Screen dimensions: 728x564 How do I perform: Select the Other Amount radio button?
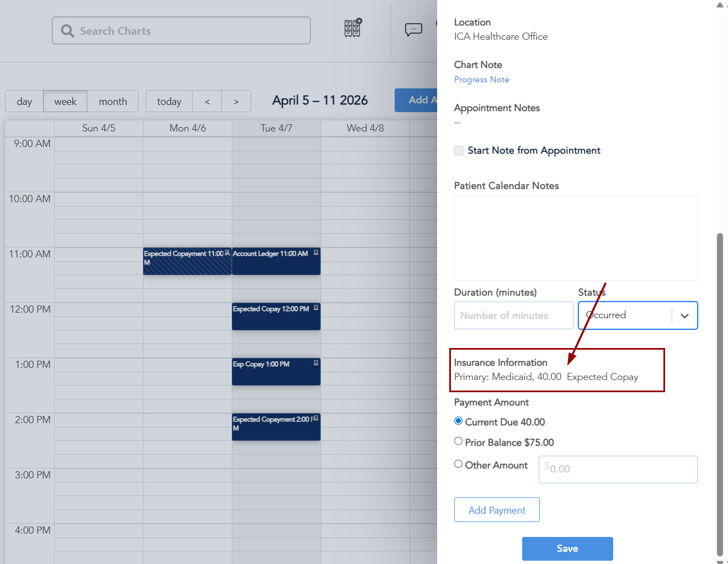pos(458,464)
